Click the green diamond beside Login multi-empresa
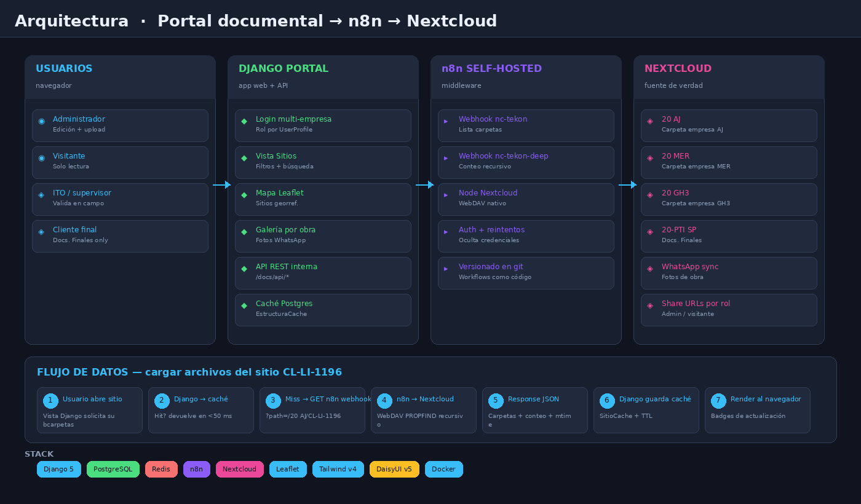Screen dimensions: 861x504 click(x=244, y=121)
